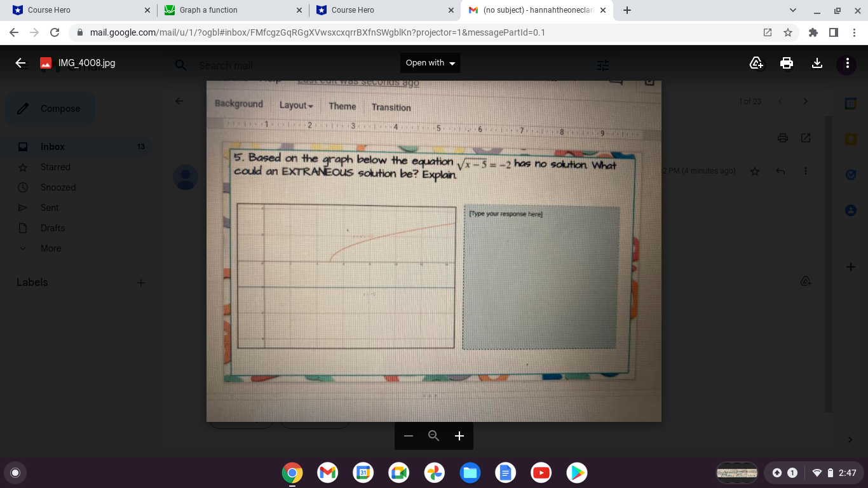The image size is (868, 488).
Task: Go to the next attachment with the right arrow
Action: point(805,100)
